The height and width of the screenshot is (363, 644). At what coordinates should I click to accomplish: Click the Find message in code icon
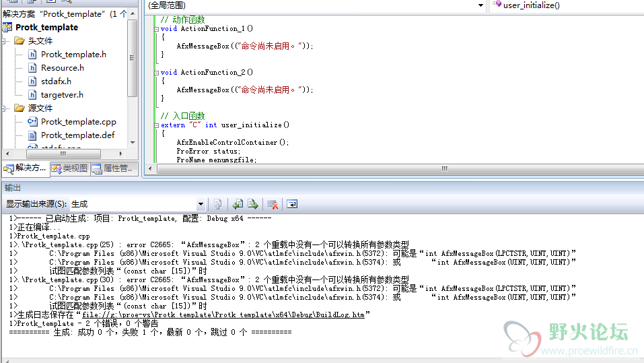217,204
